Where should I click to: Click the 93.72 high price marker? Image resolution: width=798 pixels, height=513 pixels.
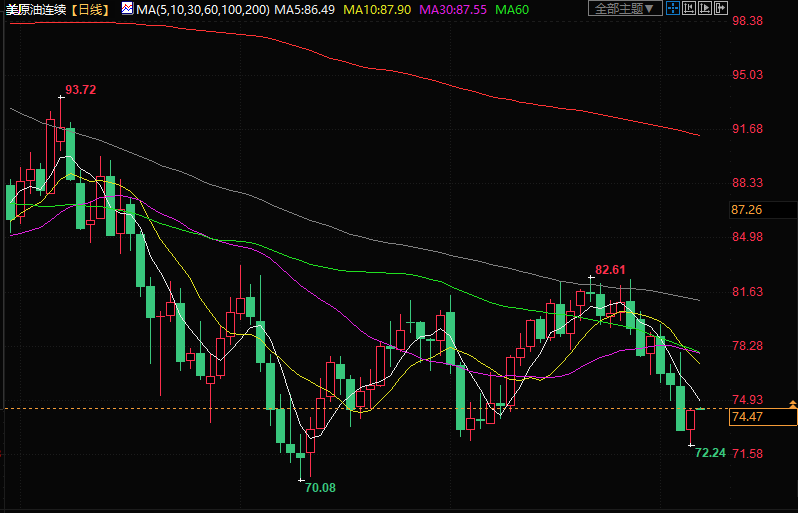[80, 90]
